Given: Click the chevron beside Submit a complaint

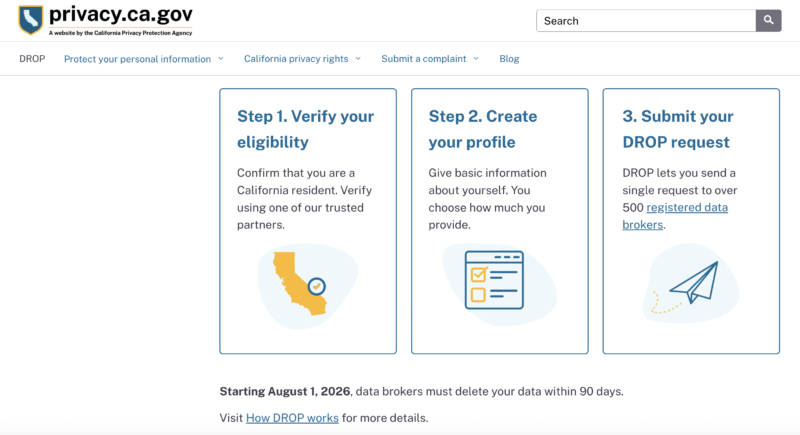Looking at the screenshot, I should click(476, 59).
